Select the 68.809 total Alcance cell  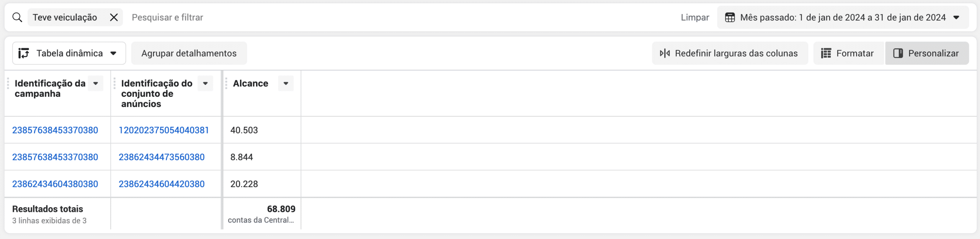pos(281,209)
